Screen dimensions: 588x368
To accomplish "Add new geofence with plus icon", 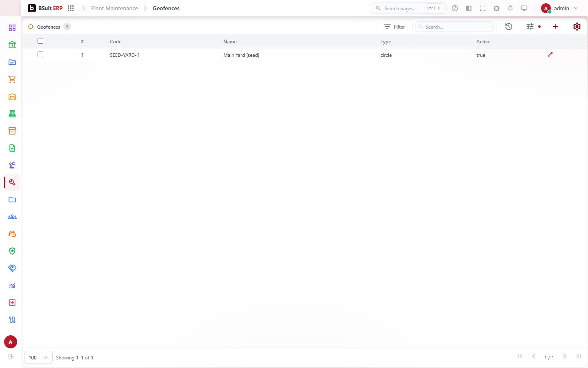I will coord(555,27).
